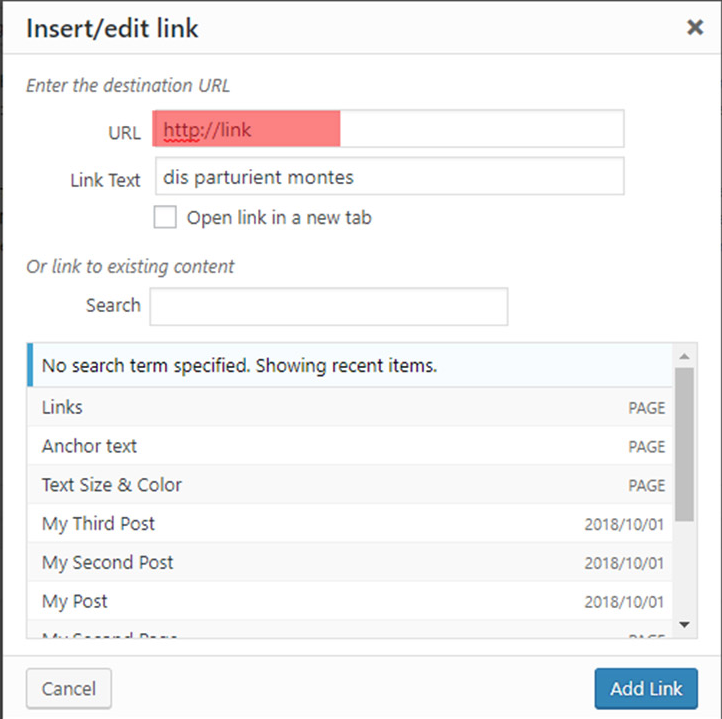Click the Link Text input field

click(x=389, y=177)
